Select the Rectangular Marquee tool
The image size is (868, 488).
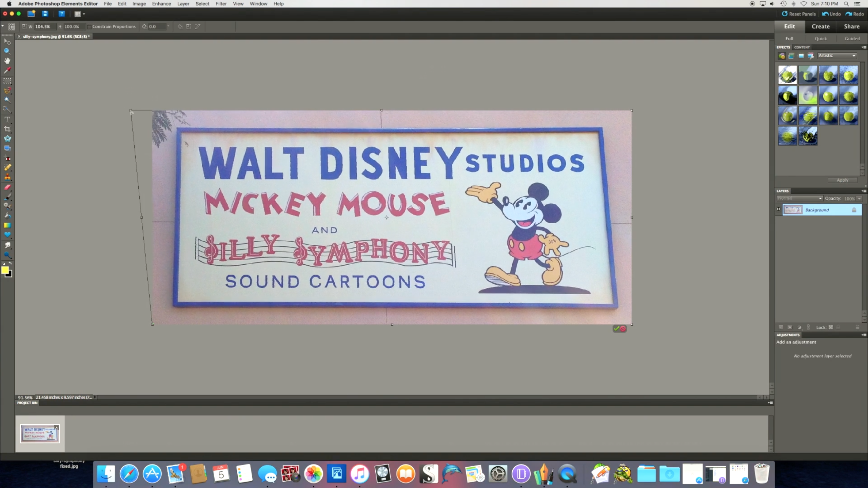pos(7,81)
